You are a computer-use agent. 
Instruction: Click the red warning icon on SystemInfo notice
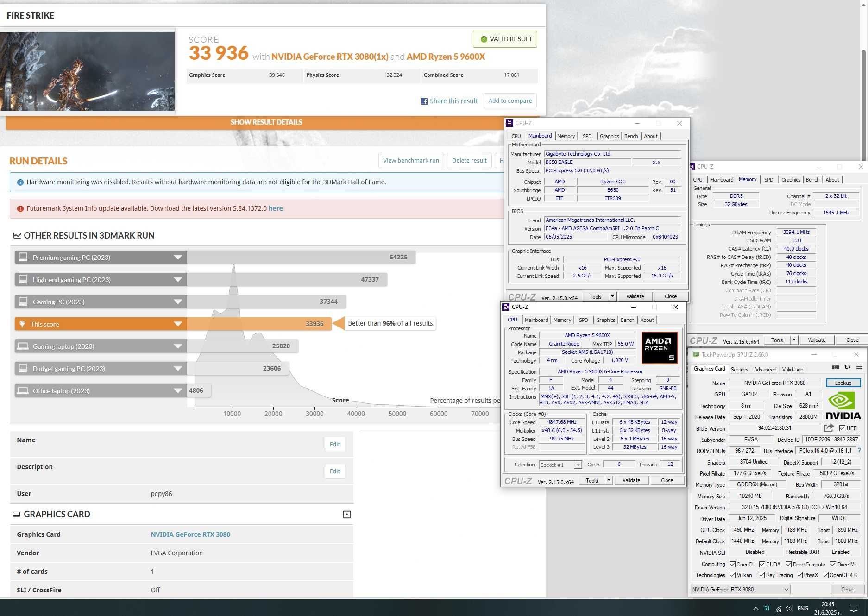coord(20,209)
